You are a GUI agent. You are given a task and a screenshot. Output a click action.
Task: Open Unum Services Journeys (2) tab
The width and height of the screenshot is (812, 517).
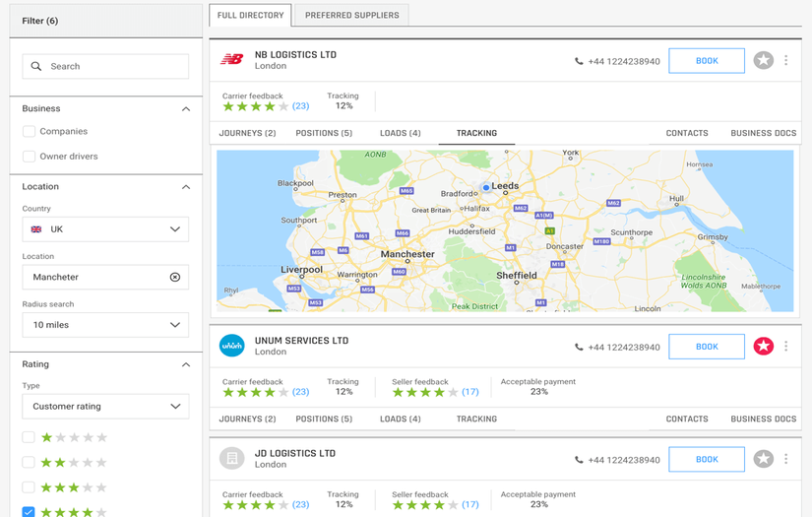[x=247, y=419]
